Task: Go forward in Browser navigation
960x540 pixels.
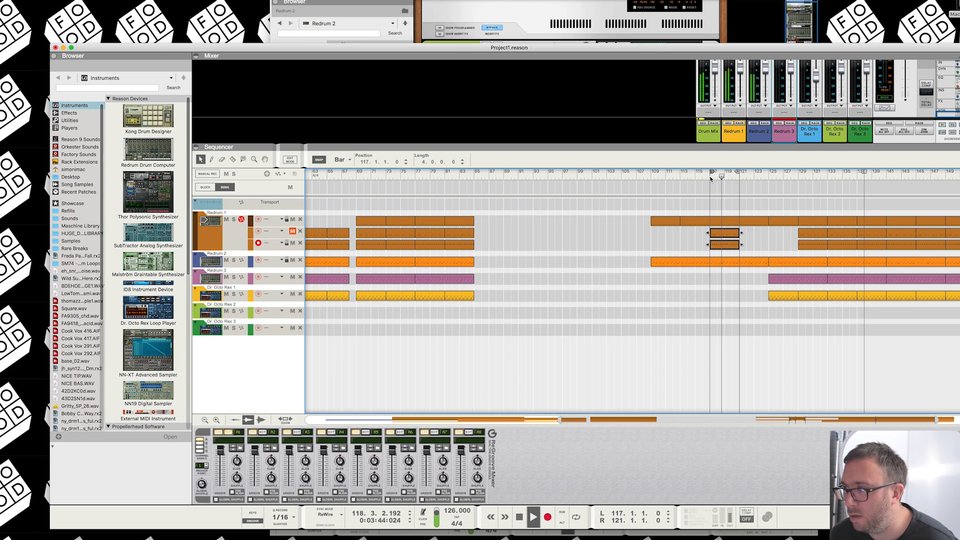Action: [x=69, y=78]
